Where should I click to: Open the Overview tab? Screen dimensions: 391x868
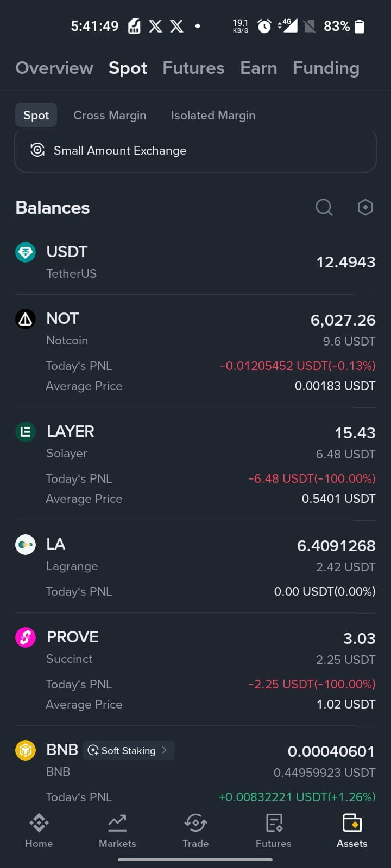click(x=54, y=68)
